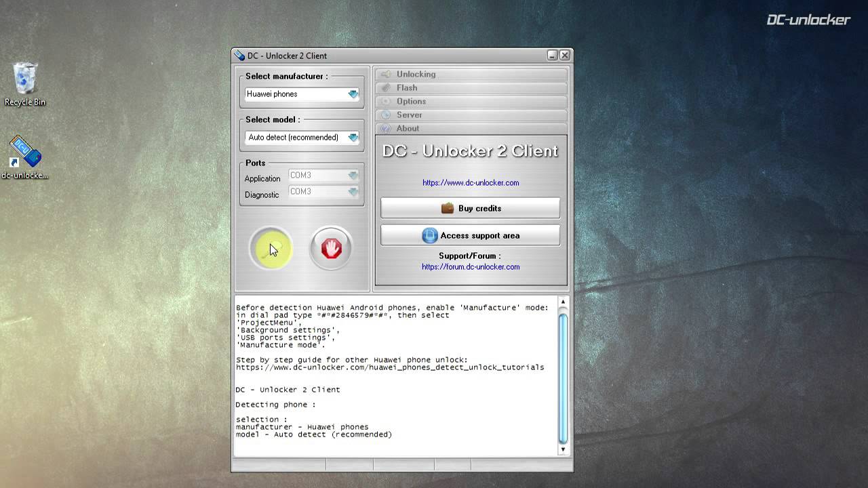Click 'model - Auto detect (recommended)' log line

(x=314, y=434)
